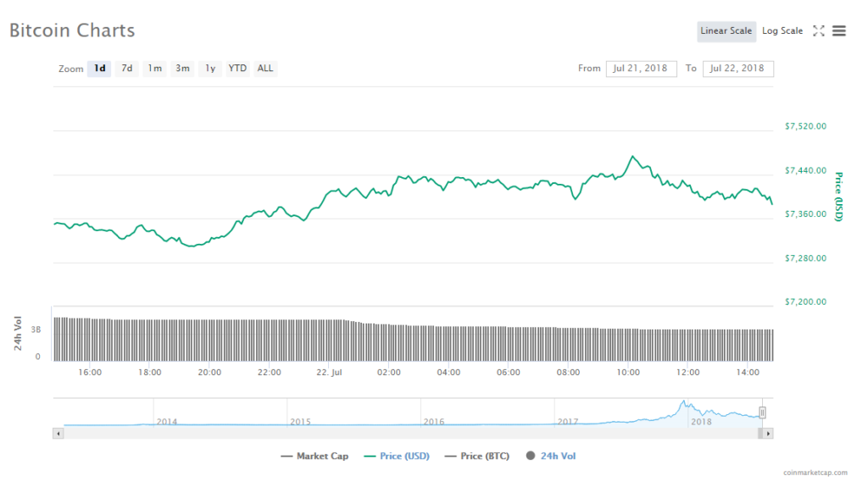
Task: Switch to Log Scale
Action: pos(782,31)
